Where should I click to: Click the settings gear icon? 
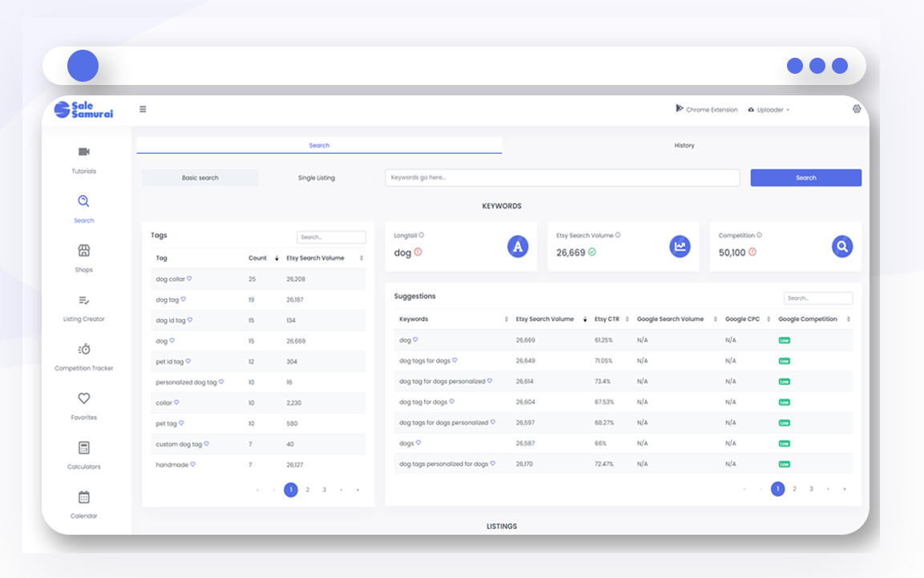pos(856,109)
